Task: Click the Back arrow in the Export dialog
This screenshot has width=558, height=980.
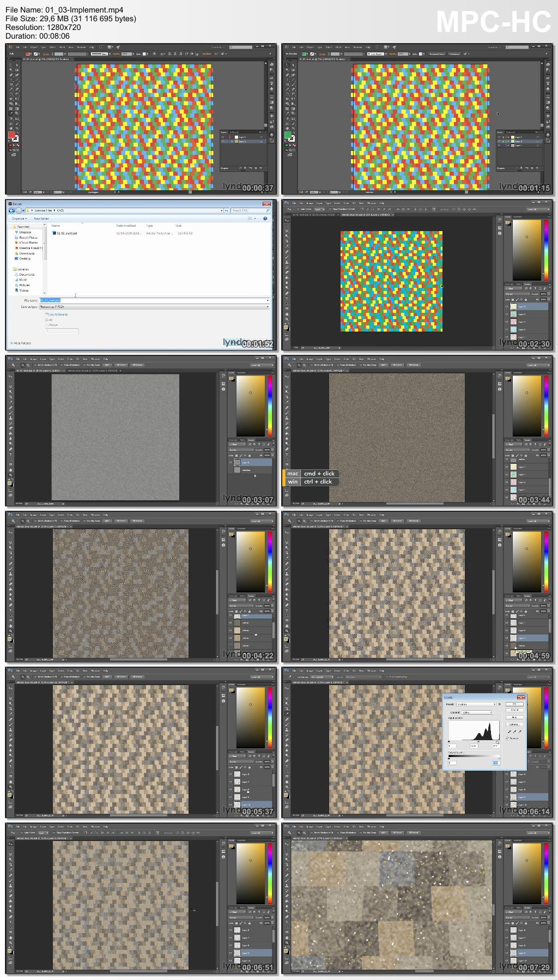Action: (x=11, y=211)
